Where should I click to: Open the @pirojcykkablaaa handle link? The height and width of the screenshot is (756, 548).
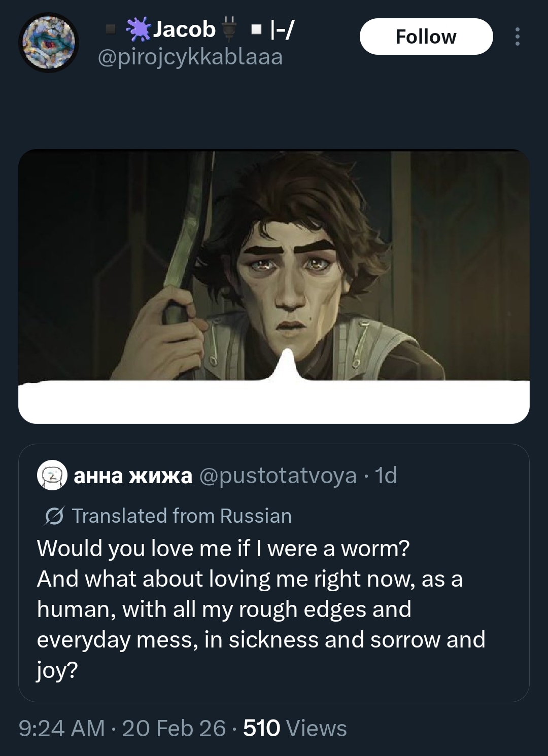point(190,57)
